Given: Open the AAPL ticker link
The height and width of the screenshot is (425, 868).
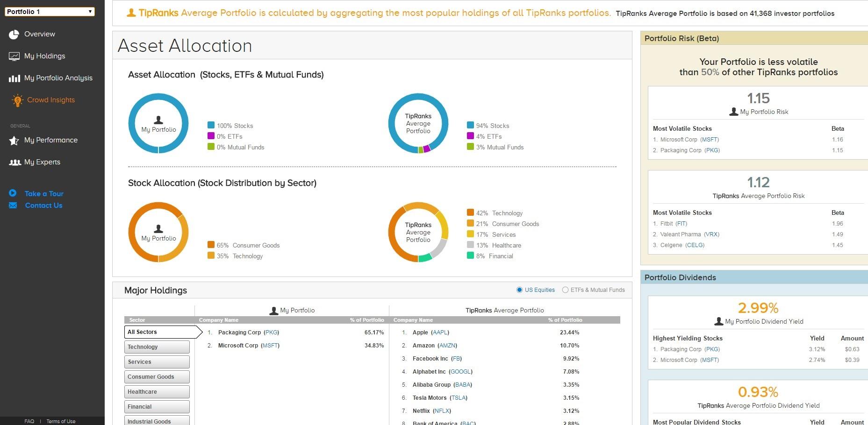Looking at the screenshot, I should (x=440, y=333).
